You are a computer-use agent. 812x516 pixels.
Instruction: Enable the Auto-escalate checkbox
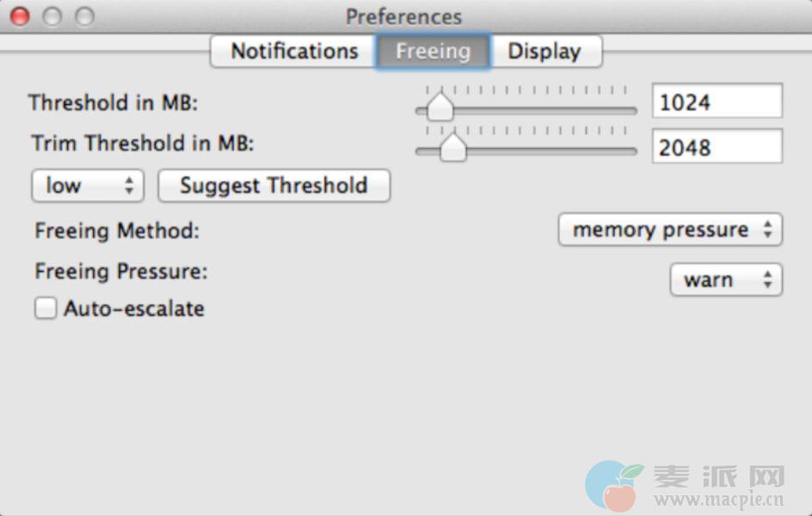[46, 308]
